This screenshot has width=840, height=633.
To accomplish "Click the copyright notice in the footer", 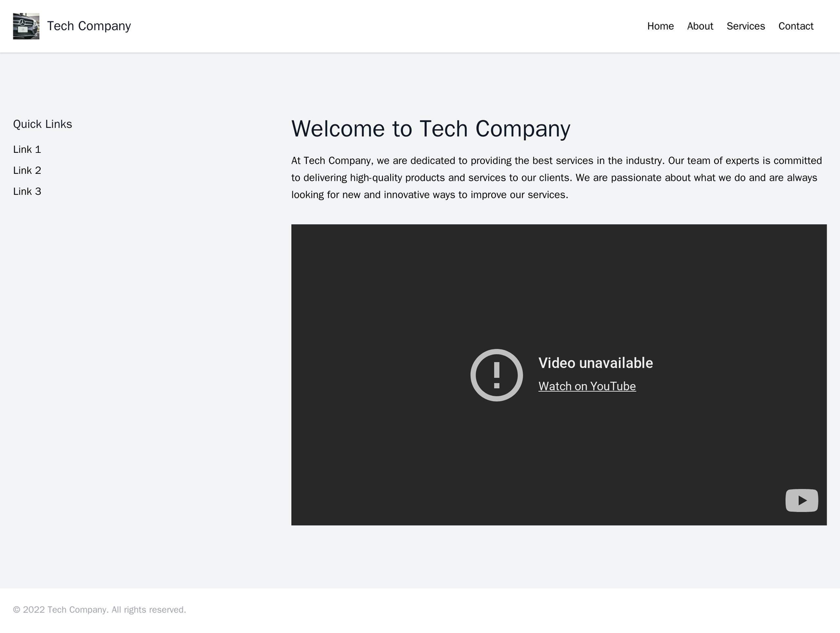I will tap(99, 610).
